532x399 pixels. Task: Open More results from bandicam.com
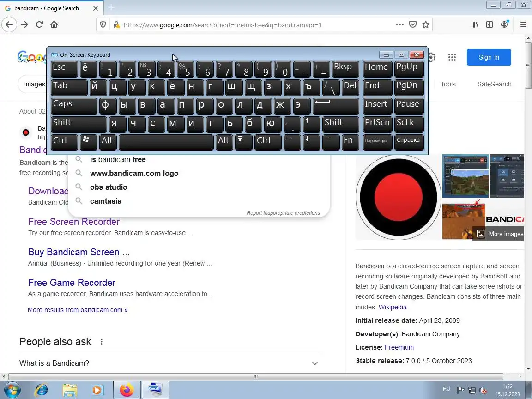coord(78,310)
